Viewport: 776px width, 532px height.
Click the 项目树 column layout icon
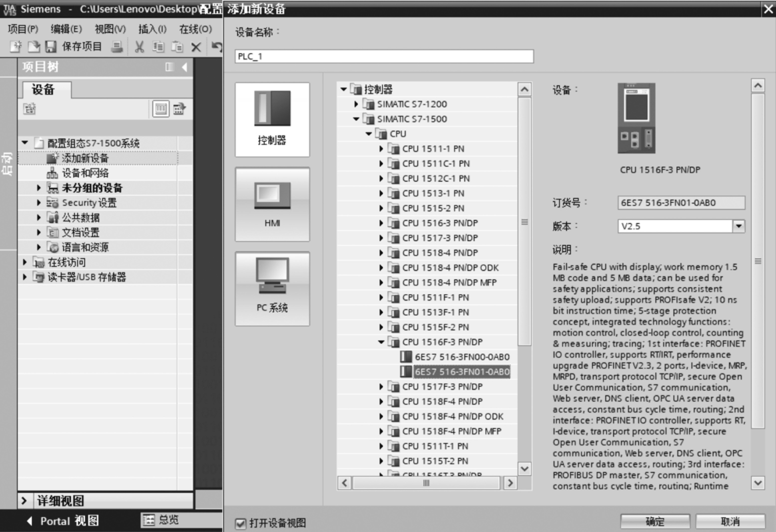pyautogui.click(x=169, y=67)
